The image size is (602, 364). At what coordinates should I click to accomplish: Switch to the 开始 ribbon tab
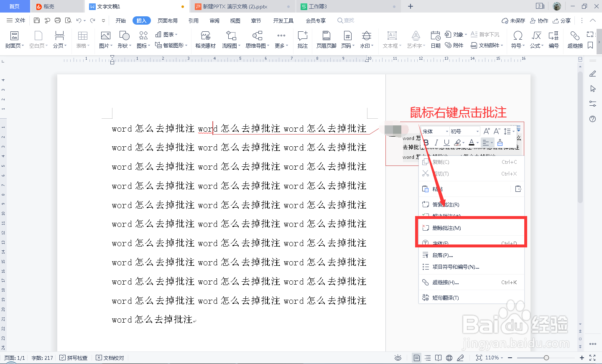tap(120, 20)
